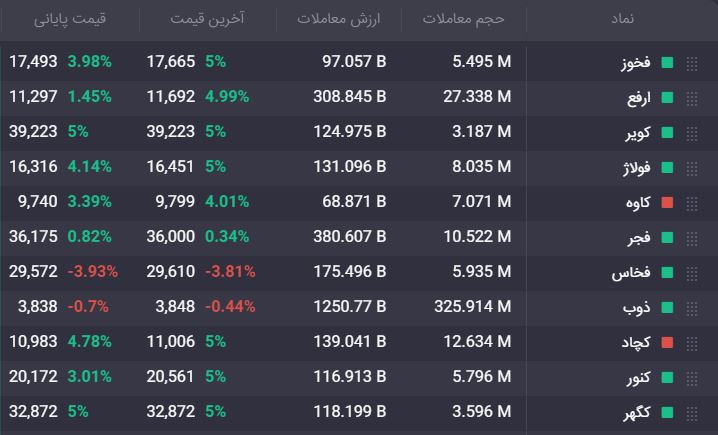Sort by the نماد column header
This screenshot has height=435, width=718.
point(622,19)
